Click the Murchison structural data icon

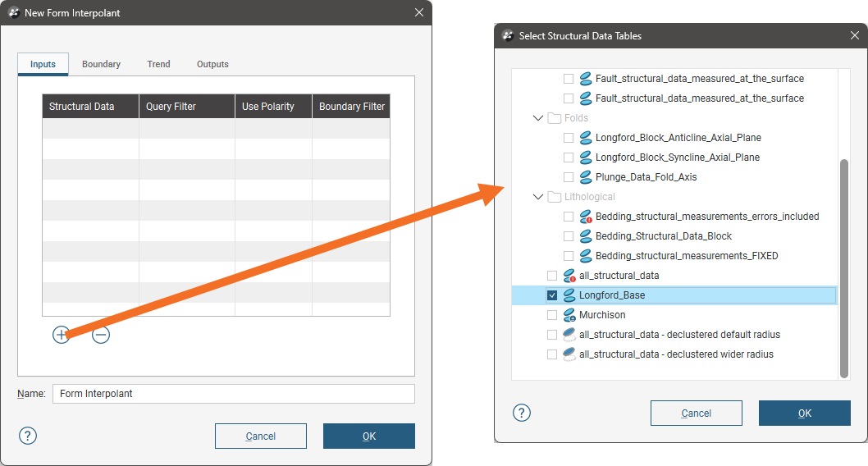tap(569, 315)
